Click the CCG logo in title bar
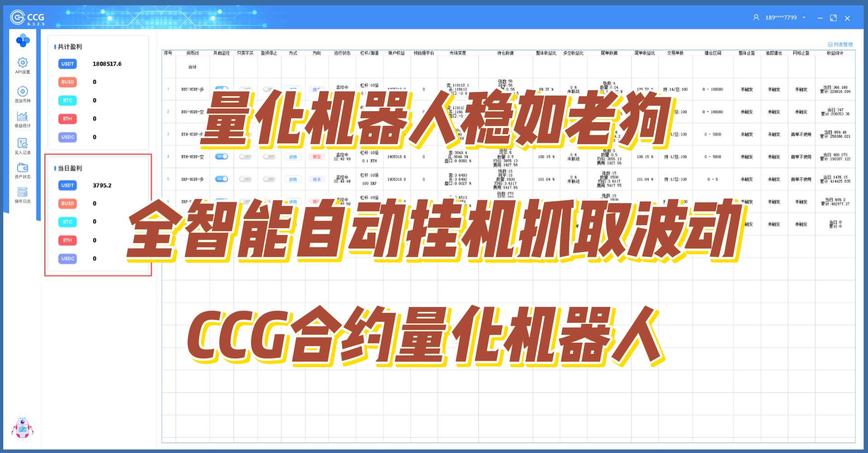 click(27, 18)
